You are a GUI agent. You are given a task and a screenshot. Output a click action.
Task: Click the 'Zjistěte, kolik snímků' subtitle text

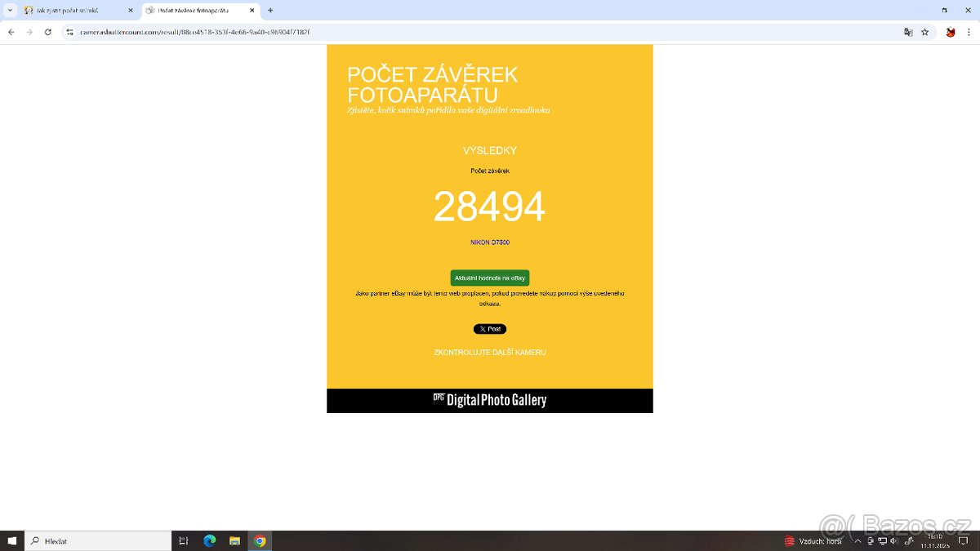448,110
